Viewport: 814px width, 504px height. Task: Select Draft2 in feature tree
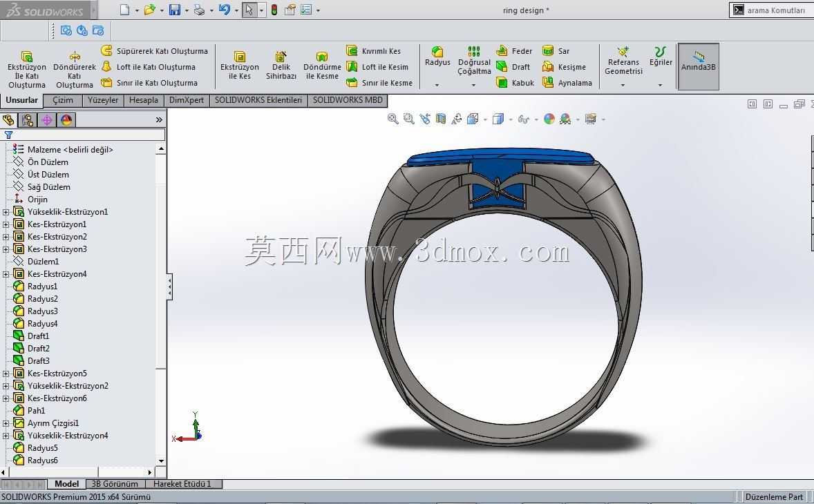coord(32,349)
